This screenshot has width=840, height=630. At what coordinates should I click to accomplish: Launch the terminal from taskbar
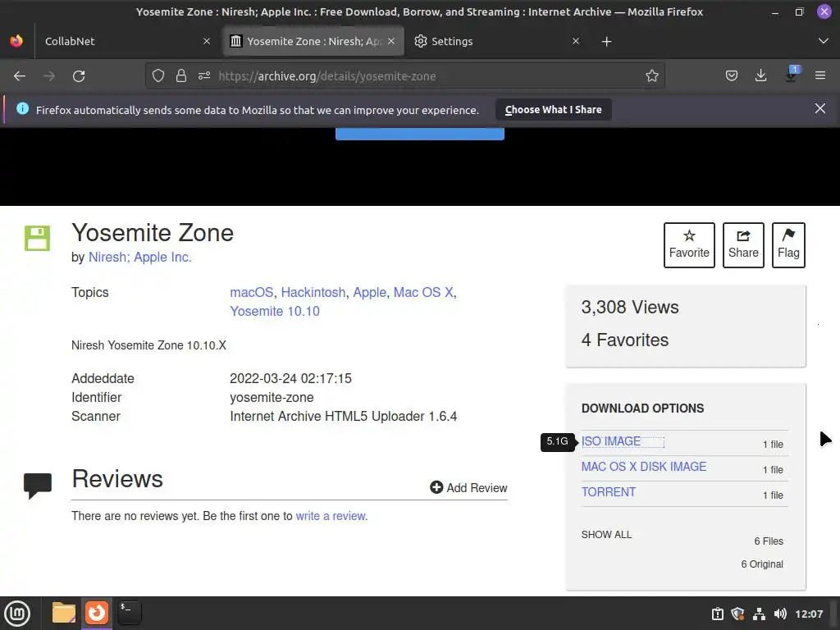[x=129, y=614]
